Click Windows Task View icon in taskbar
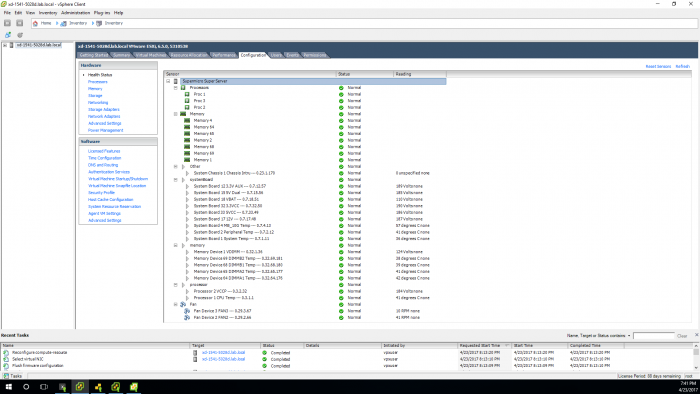Screen dimensions: 700x394 [x=44, y=387]
